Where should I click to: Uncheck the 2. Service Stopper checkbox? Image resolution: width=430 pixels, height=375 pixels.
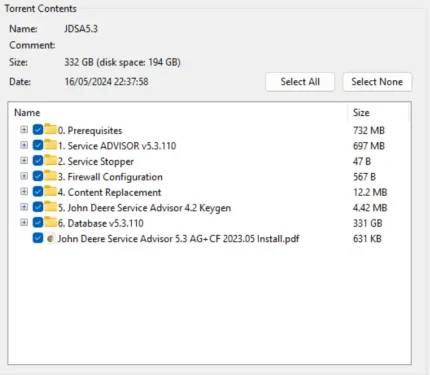[38, 161]
